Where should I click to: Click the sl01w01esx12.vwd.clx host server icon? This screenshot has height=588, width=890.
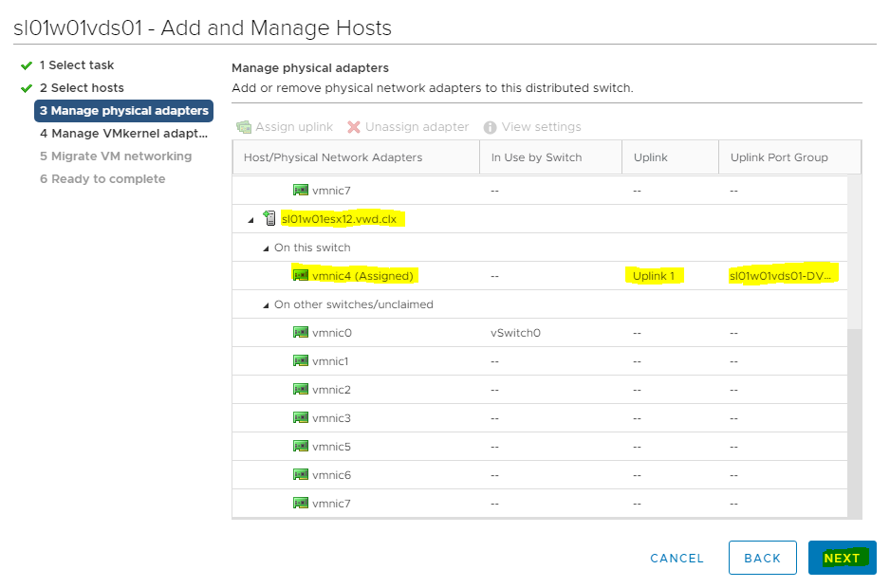tap(269, 218)
